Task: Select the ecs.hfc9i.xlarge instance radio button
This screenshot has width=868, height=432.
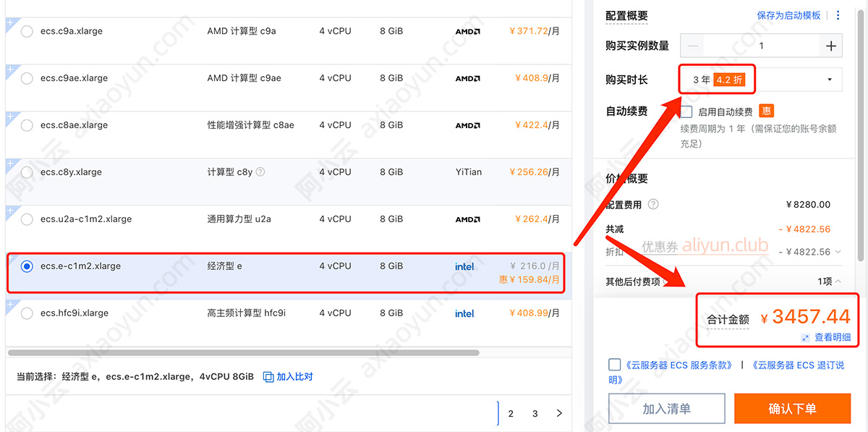Action: [27, 313]
